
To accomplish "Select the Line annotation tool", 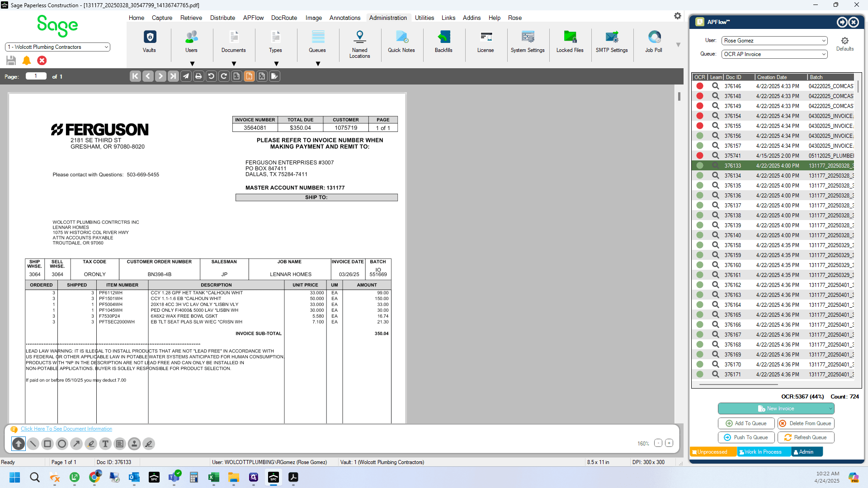I will (33, 444).
